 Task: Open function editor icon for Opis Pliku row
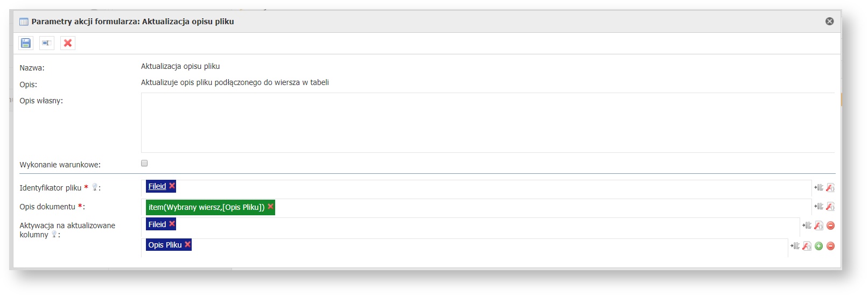click(807, 246)
